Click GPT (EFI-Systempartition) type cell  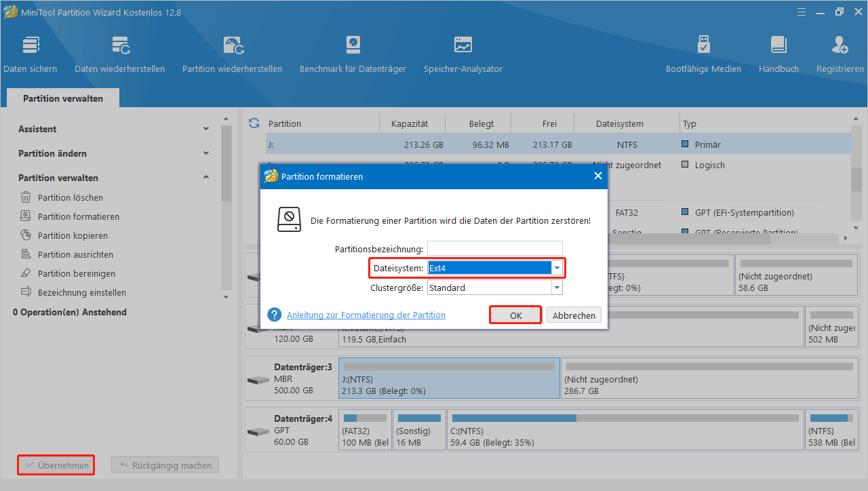[744, 212]
